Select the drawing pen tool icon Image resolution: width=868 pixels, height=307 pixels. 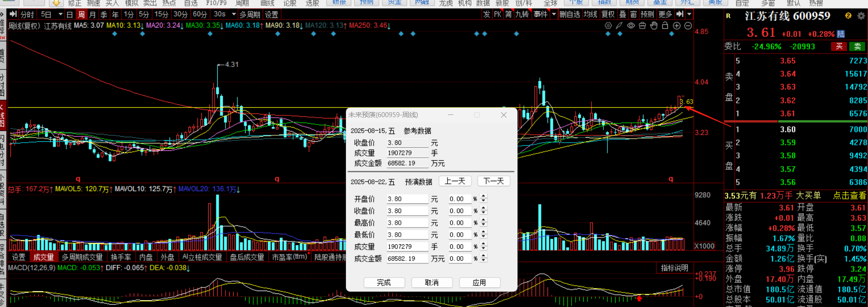(x=619, y=26)
